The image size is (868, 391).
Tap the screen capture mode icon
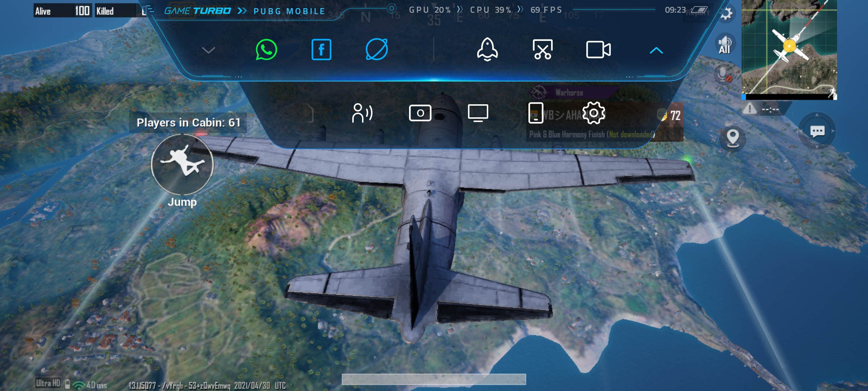[x=420, y=113]
